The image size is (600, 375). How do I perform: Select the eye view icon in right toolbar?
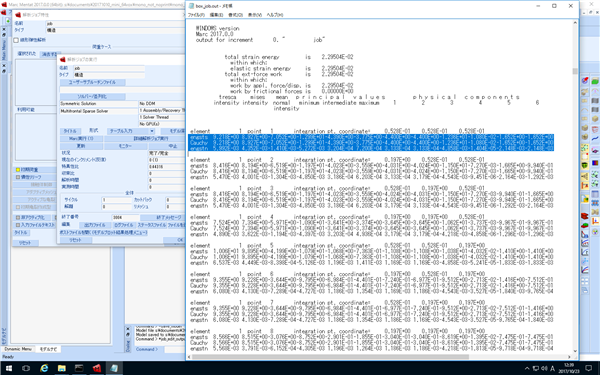point(595,150)
